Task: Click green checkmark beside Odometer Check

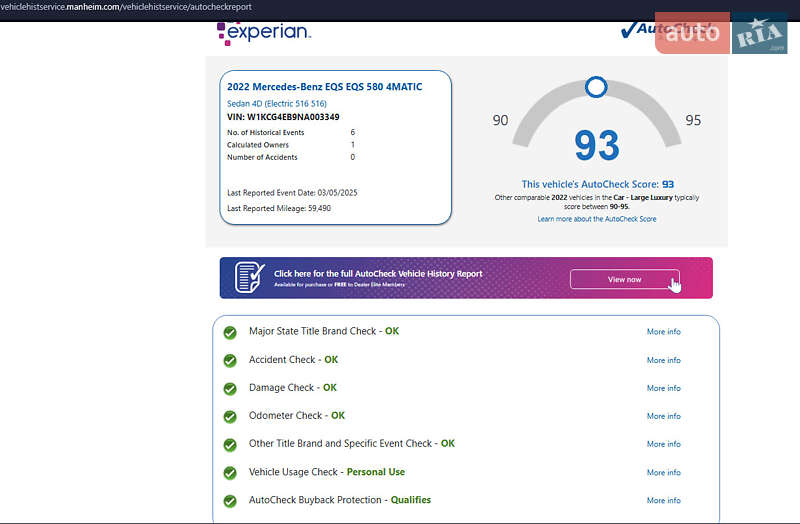Action: click(x=230, y=416)
